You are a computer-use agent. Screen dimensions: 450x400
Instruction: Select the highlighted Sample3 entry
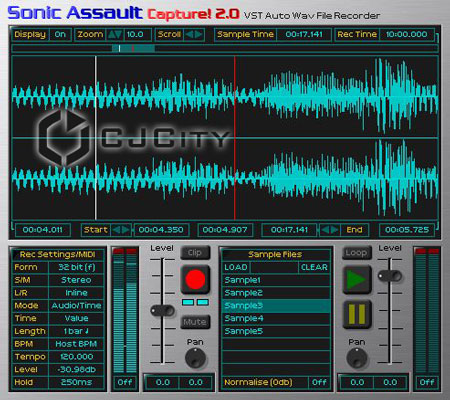point(276,306)
